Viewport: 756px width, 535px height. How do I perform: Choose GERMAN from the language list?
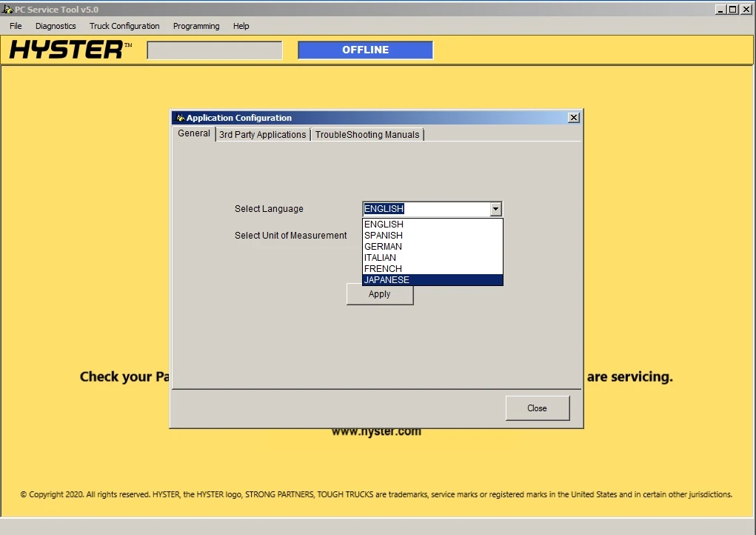click(x=432, y=247)
